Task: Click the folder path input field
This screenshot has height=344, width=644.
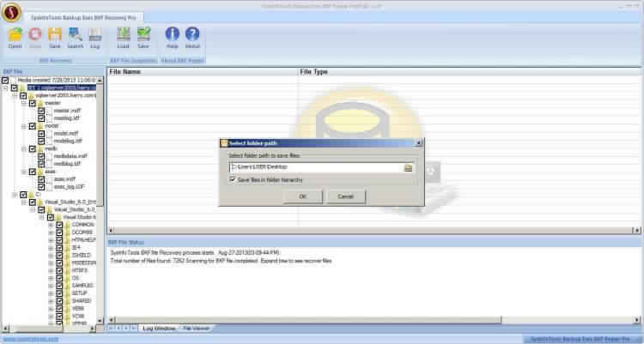Action: [316, 167]
